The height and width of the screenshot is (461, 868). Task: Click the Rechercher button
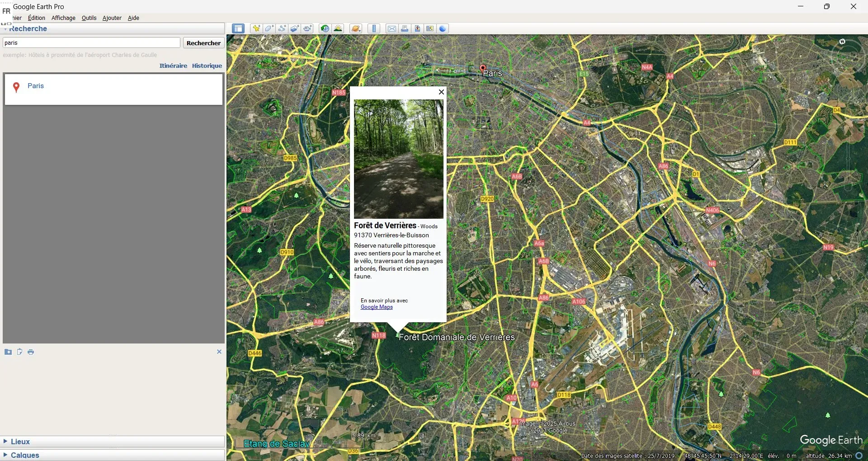(203, 43)
